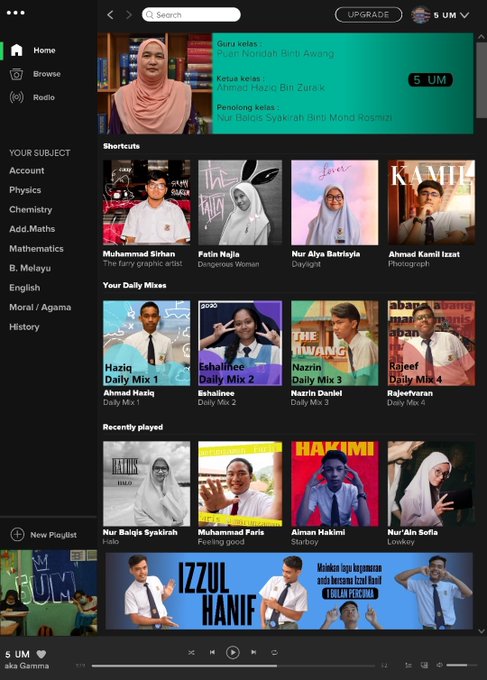Image resolution: width=487 pixels, height=680 pixels.
Task: Open Muhammad Faris Feeling good cover
Action: pos(240,484)
